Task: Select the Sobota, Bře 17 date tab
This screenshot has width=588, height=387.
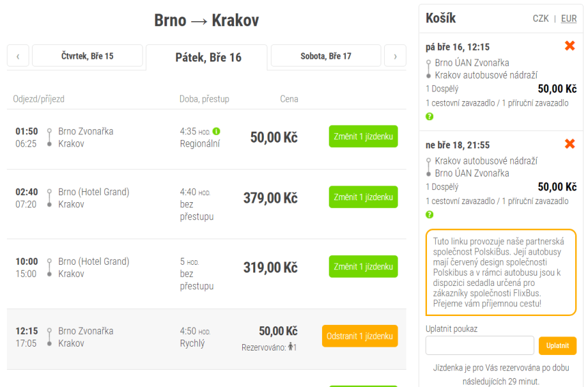Action: tap(325, 56)
